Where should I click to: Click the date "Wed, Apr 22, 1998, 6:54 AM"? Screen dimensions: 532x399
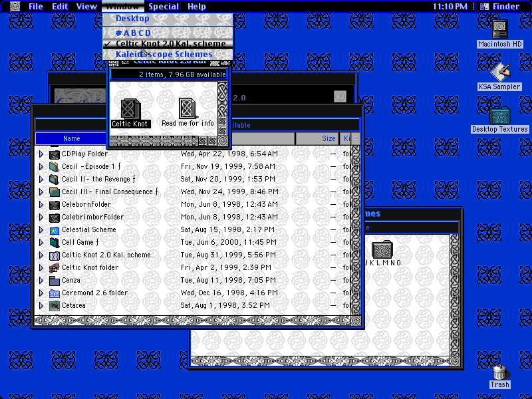tap(229, 154)
